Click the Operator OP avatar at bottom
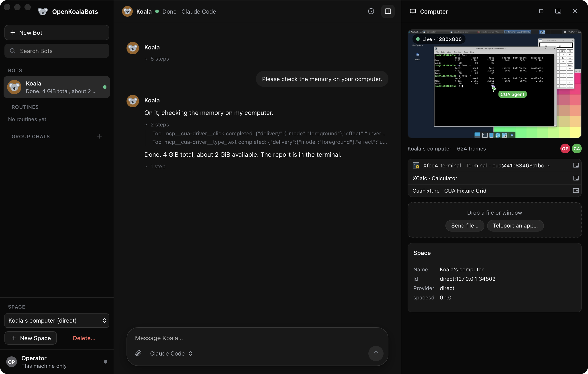This screenshot has width=588, height=374. [12, 362]
